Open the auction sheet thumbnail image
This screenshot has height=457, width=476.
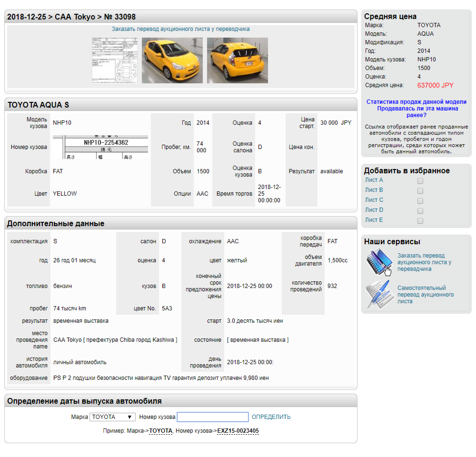point(115,60)
